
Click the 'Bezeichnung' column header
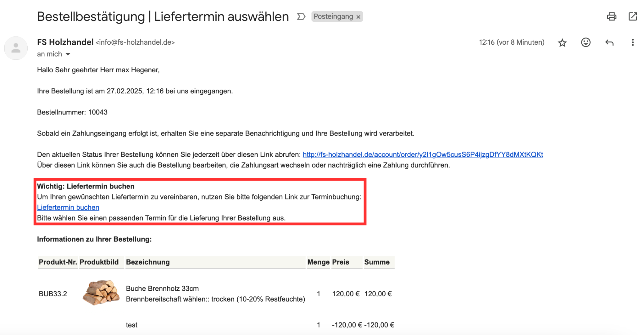tap(148, 262)
